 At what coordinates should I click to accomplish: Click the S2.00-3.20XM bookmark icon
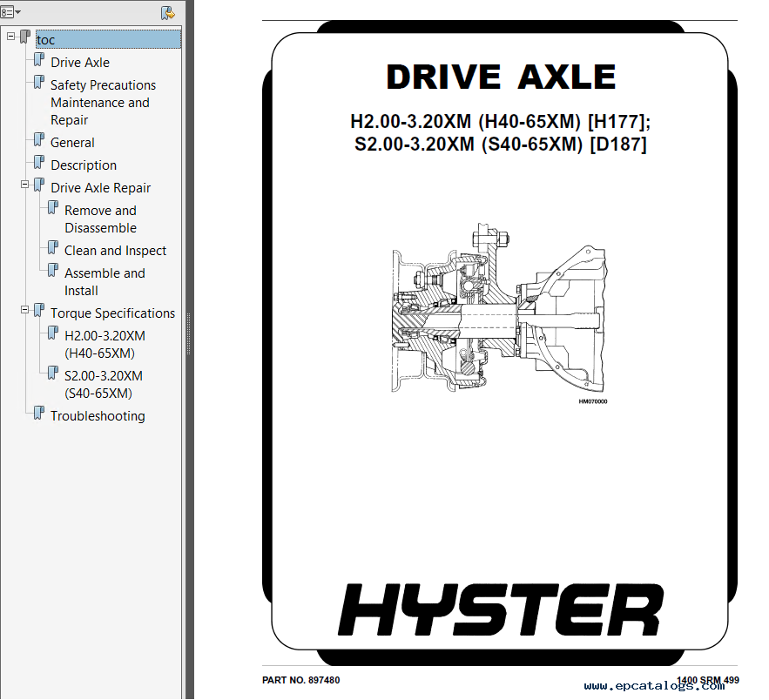point(52,374)
